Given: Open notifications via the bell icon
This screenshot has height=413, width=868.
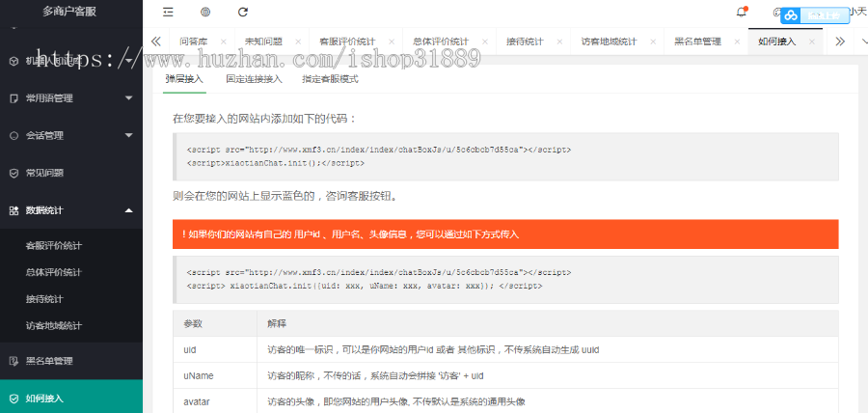Looking at the screenshot, I should point(742,13).
